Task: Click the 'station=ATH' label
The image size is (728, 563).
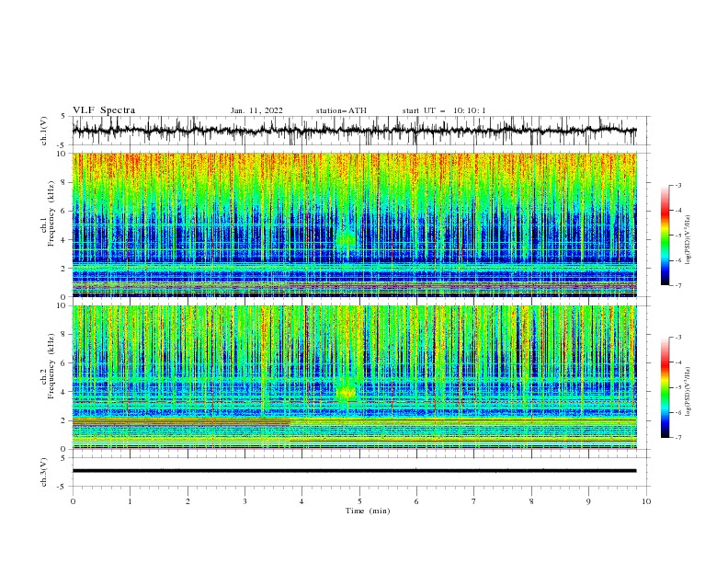Action: coord(341,110)
